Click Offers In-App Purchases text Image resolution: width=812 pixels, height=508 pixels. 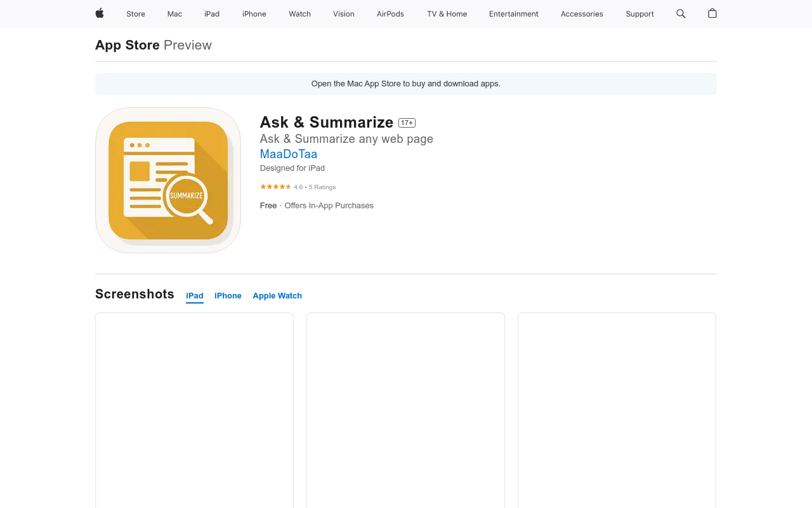click(x=329, y=206)
